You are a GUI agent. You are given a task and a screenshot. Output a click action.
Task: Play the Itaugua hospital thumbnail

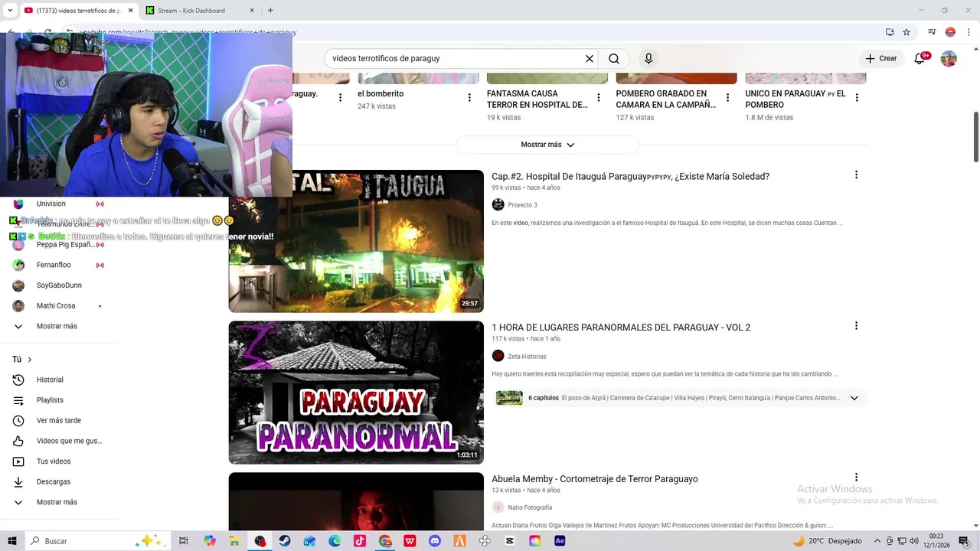[356, 241]
